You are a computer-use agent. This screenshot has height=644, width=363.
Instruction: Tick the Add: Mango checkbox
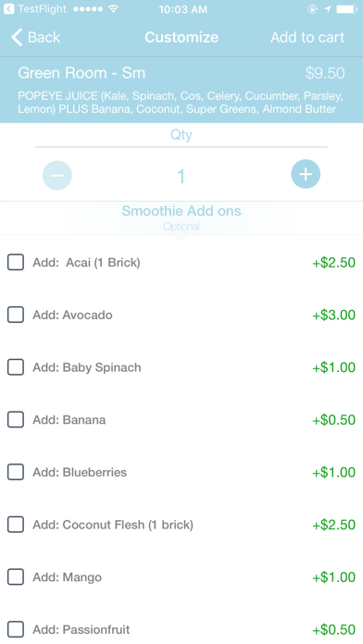tap(16, 577)
